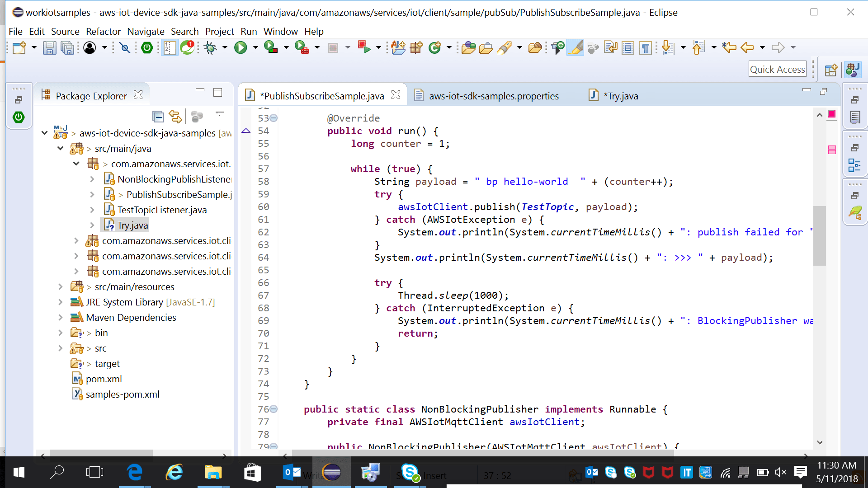Viewport: 868px width, 488px height.
Task: Open New file dropdown arrow
Action: [33, 47]
